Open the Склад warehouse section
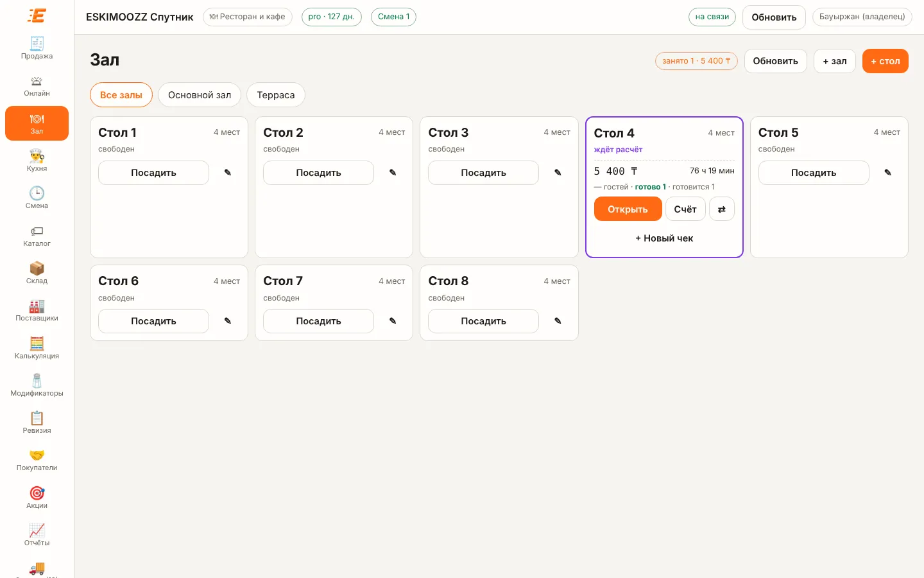924x578 pixels. click(x=37, y=273)
